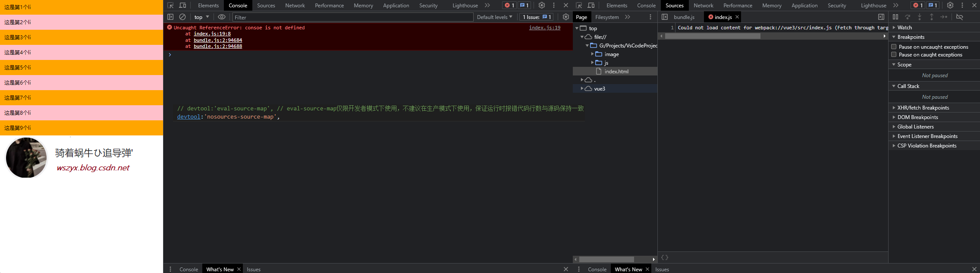Click the Step arrow-dot debugger icon
Screen dimensions: 980x273
click(944, 17)
